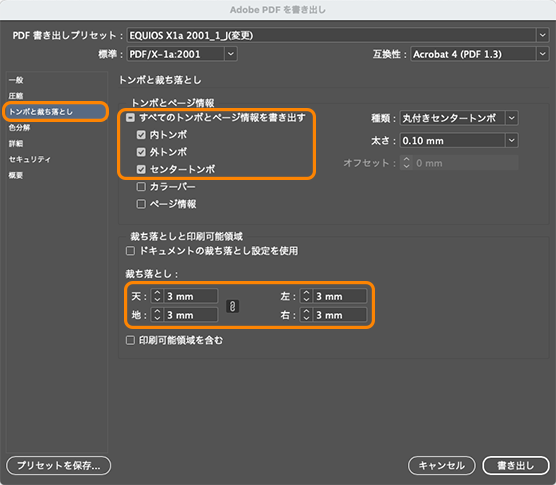
Task: Uncheck the 内トンボ checkbox
Action: tap(141, 135)
